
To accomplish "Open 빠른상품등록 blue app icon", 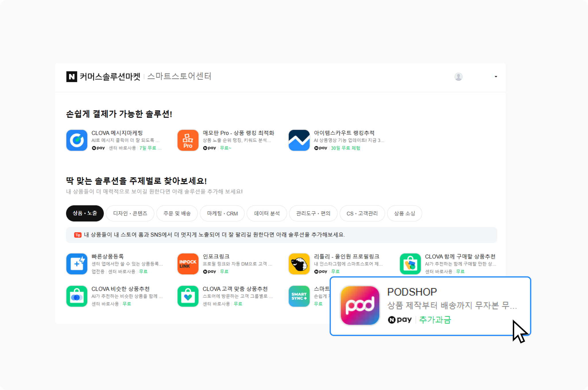I will [x=77, y=264].
